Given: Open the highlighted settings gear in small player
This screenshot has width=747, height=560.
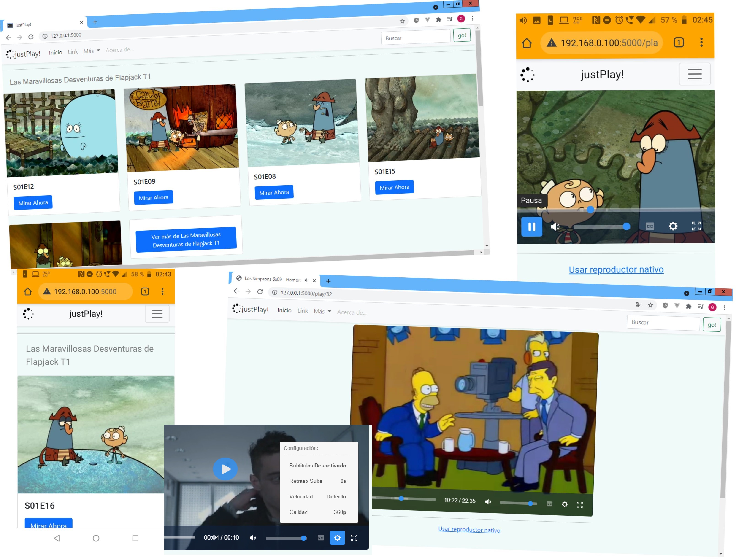Looking at the screenshot, I should (337, 538).
